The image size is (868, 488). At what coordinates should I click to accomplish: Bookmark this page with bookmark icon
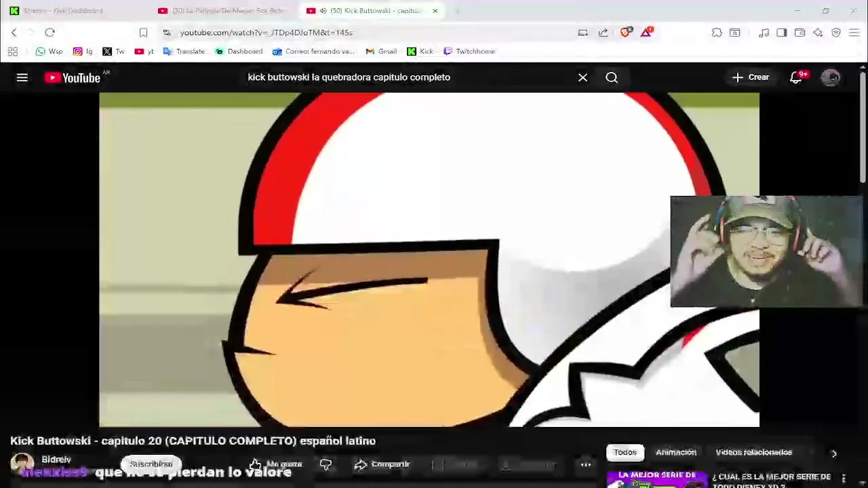tap(143, 33)
